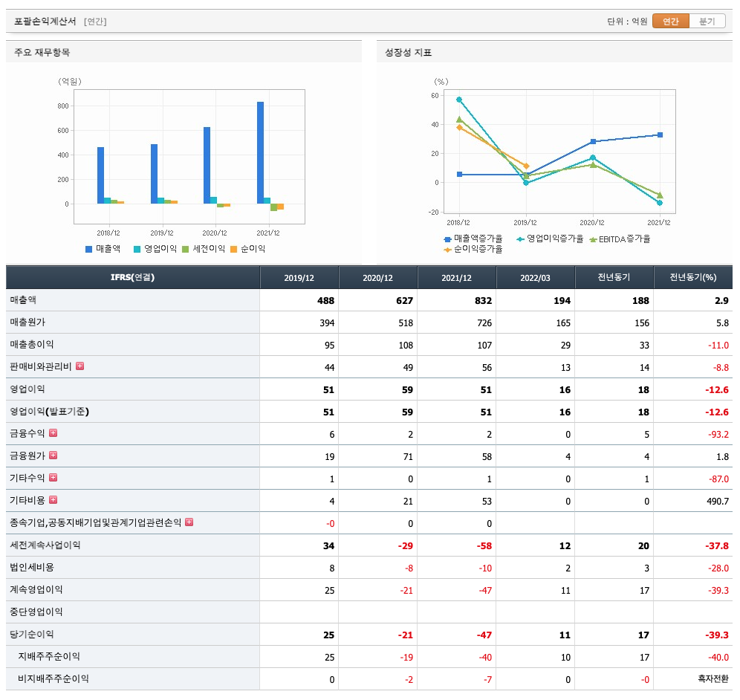740x700 pixels.
Task: Toggle the 순이익증가율 legend marker
Action: point(448,250)
